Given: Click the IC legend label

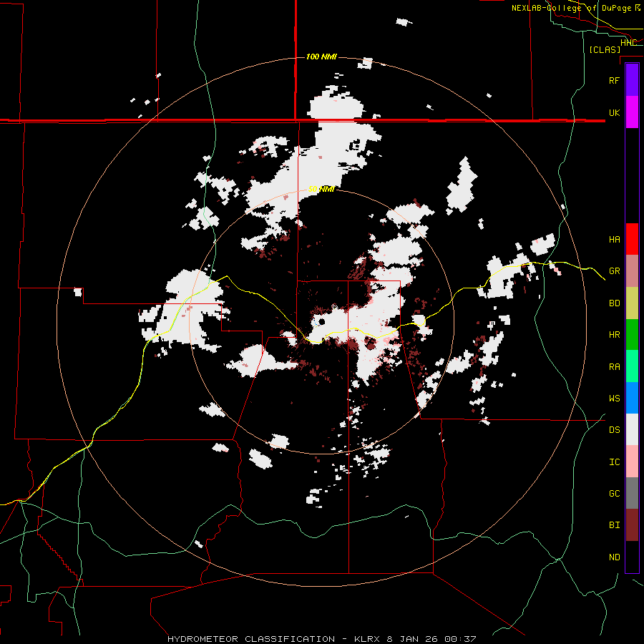Looking at the screenshot, I should (x=614, y=462).
